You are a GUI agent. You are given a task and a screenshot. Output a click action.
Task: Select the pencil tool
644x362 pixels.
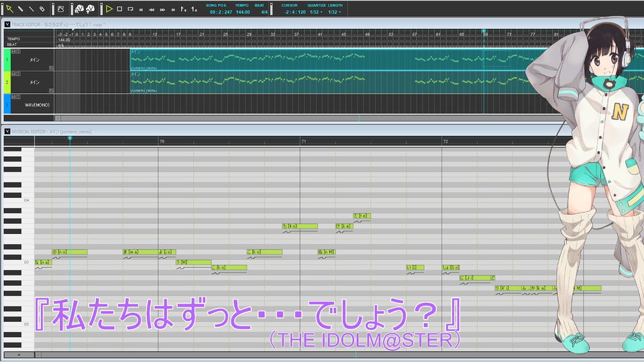(x=20, y=9)
